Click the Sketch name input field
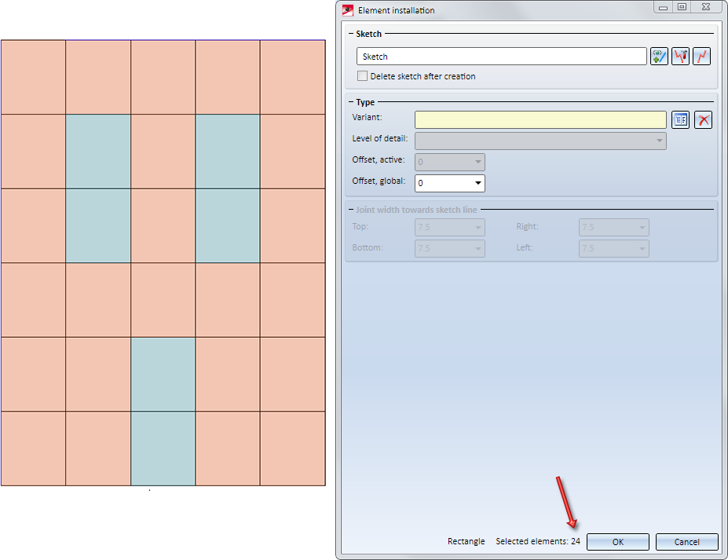The image size is (728, 560). (501, 57)
